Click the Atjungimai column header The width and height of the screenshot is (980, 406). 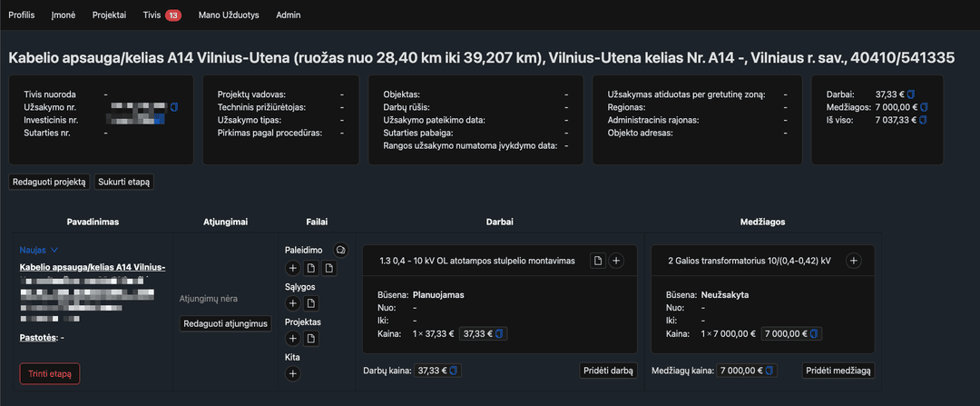226,222
